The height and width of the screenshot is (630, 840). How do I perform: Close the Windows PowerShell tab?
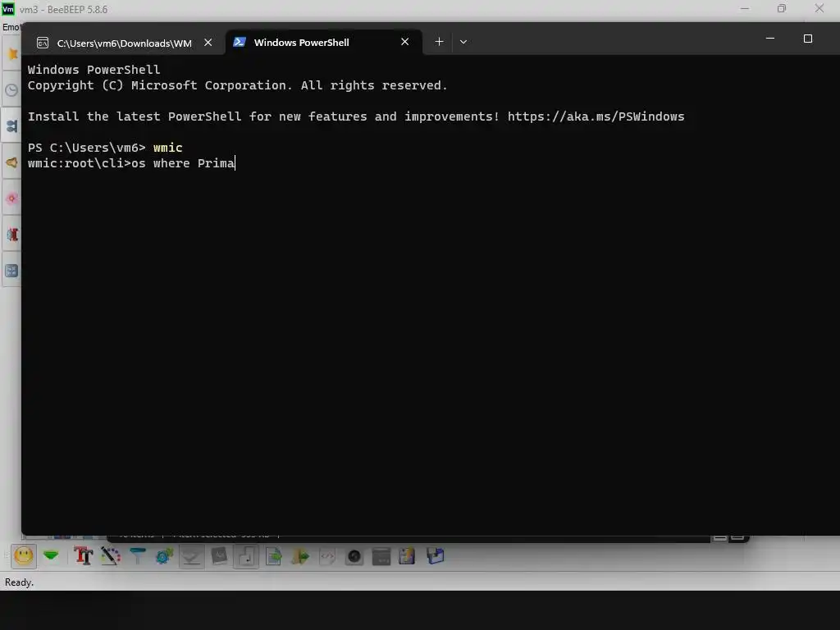pyautogui.click(x=405, y=42)
